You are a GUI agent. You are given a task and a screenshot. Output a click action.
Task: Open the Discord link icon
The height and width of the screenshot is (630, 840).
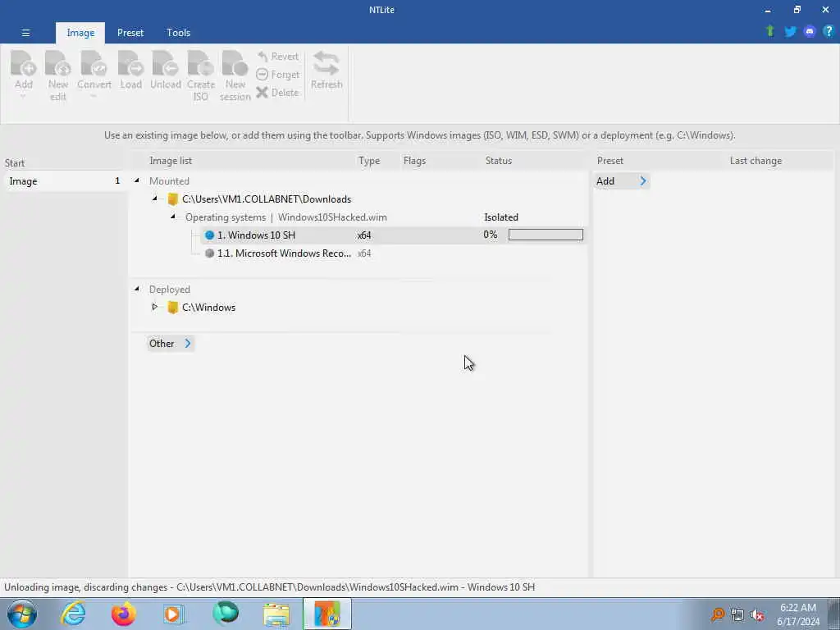[x=810, y=32]
